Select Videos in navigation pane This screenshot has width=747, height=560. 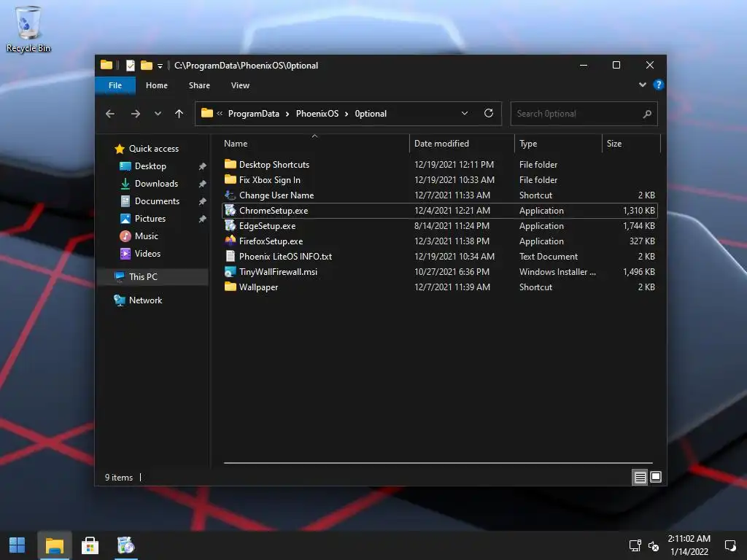(x=140, y=253)
